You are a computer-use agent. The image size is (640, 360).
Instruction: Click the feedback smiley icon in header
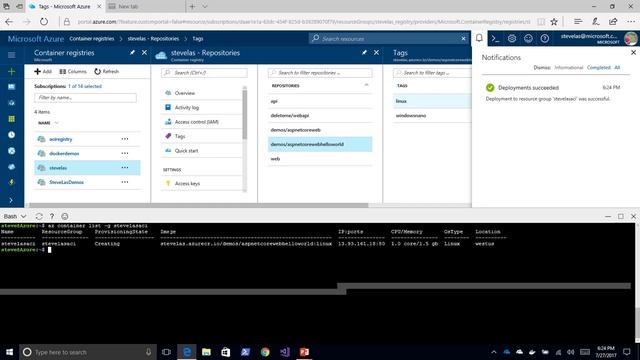tap(528, 38)
